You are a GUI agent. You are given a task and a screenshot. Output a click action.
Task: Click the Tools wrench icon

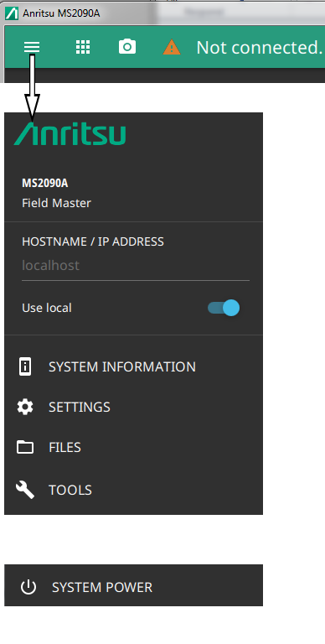click(x=25, y=490)
